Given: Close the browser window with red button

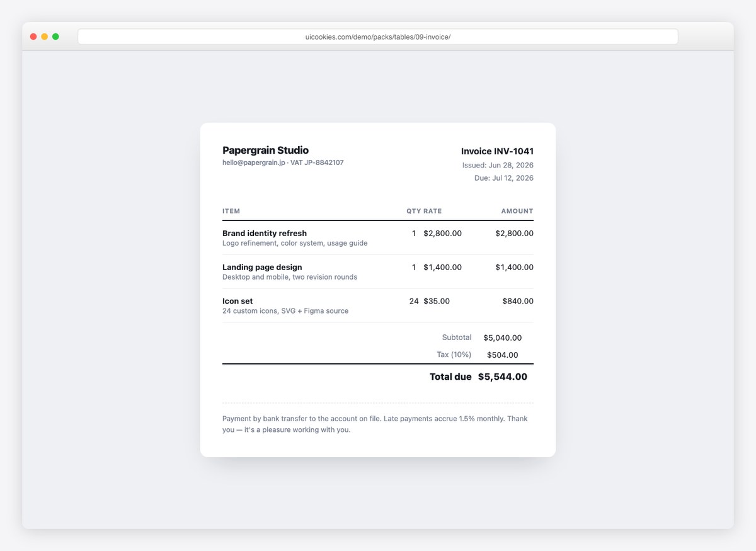Looking at the screenshot, I should (x=33, y=37).
